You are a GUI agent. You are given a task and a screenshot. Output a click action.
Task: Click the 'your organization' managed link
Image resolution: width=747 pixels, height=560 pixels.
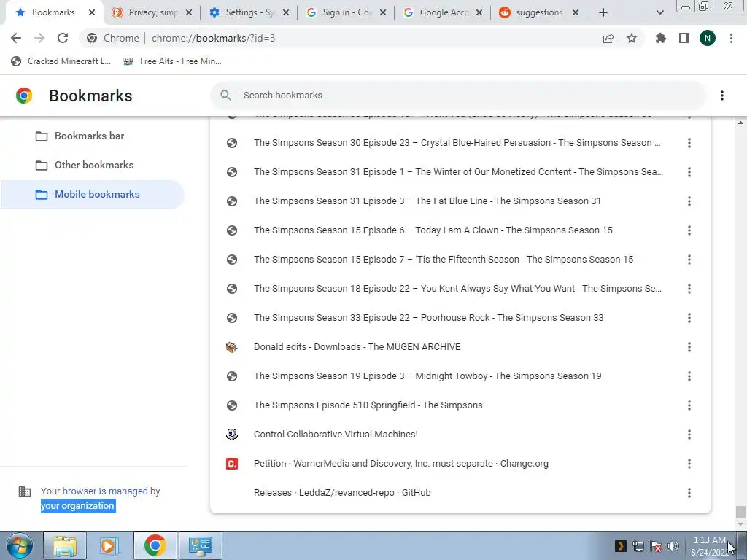coord(77,506)
